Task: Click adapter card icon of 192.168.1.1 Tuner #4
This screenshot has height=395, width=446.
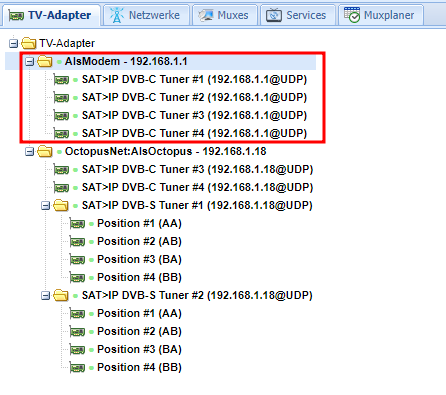Action: 62,134
